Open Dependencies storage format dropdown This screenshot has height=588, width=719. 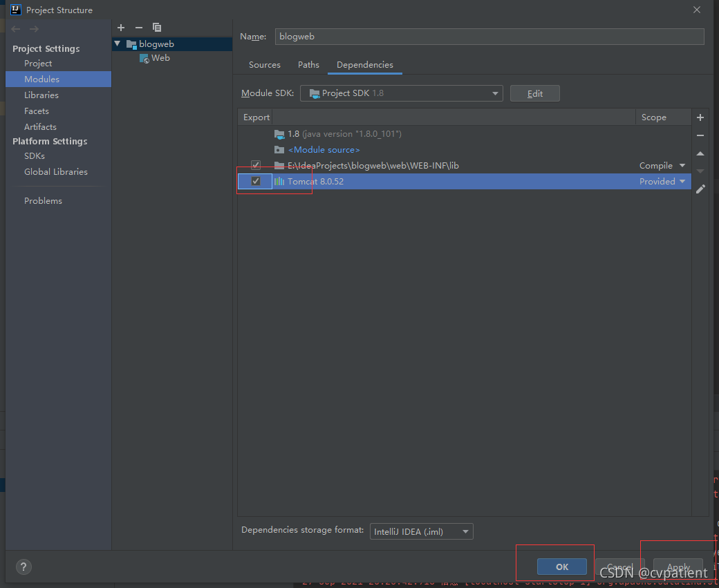coord(422,531)
